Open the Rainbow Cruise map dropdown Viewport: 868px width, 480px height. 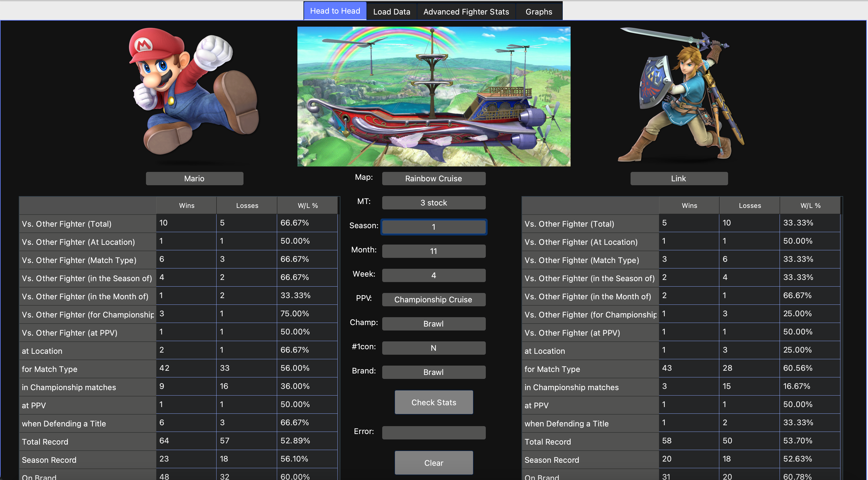pyautogui.click(x=433, y=178)
